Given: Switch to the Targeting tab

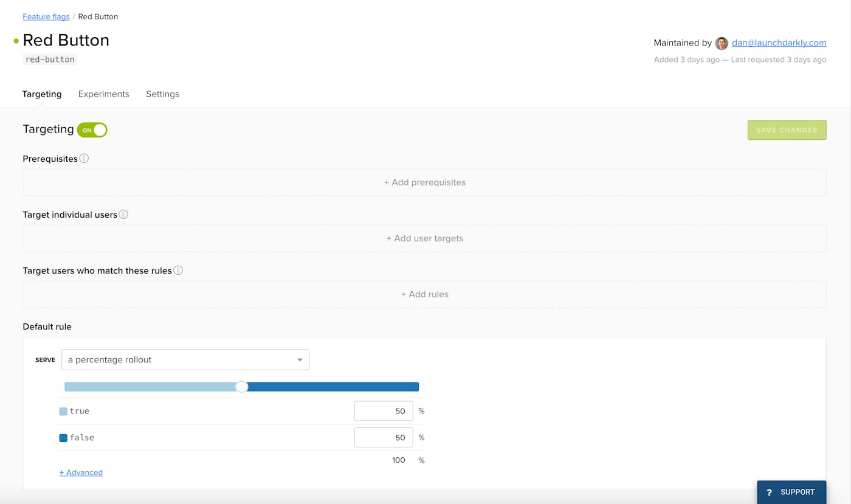Looking at the screenshot, I should [42, 94].
